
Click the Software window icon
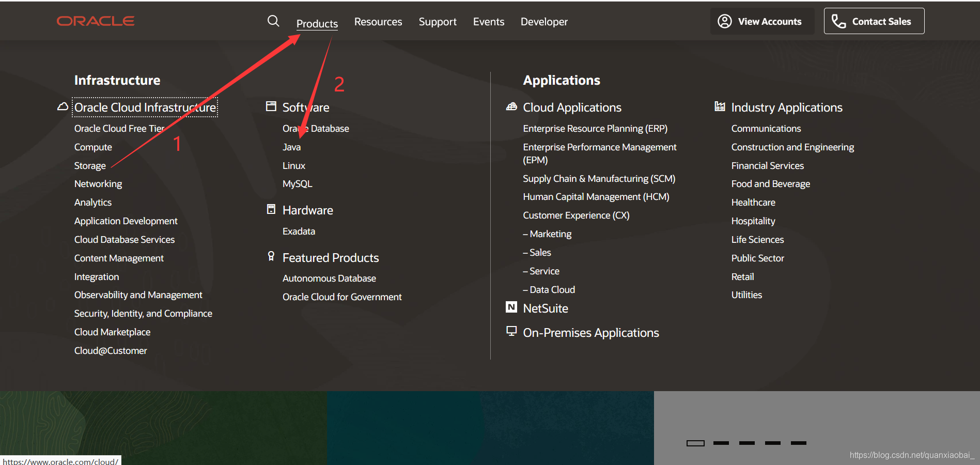271,106
